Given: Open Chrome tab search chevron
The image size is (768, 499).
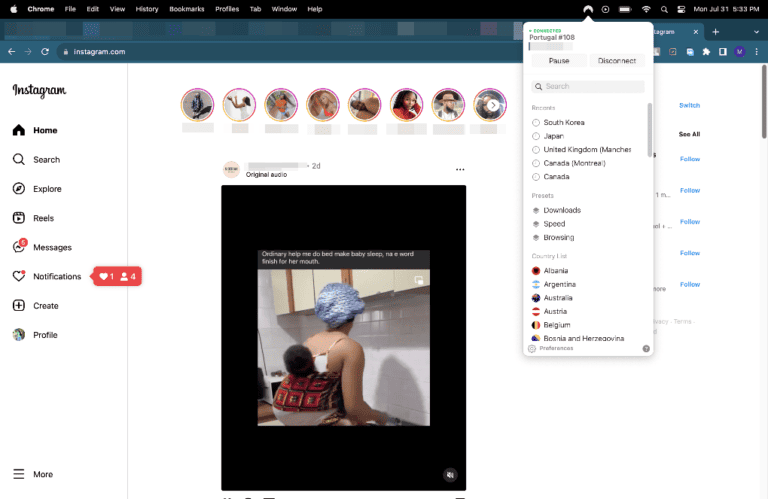Looking at the screenshot, I should (x=756, y=32).
